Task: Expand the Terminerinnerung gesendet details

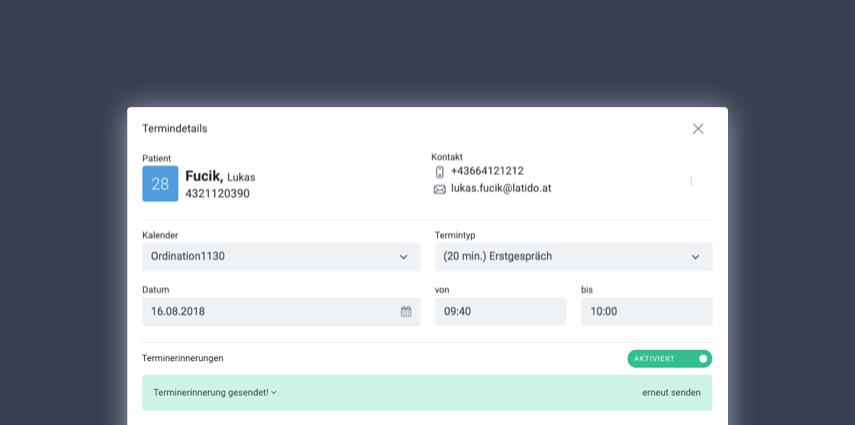Action: pos(215,392)
